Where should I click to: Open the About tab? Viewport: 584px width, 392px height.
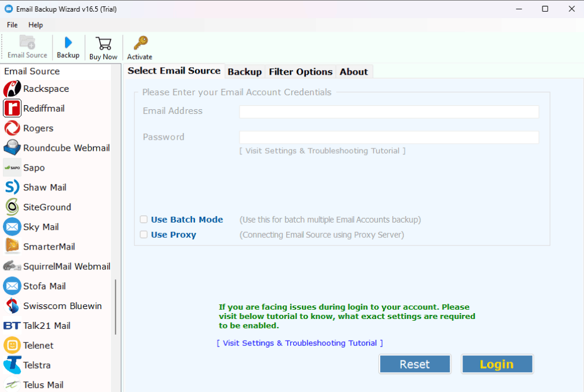click(x=353, y=71)
